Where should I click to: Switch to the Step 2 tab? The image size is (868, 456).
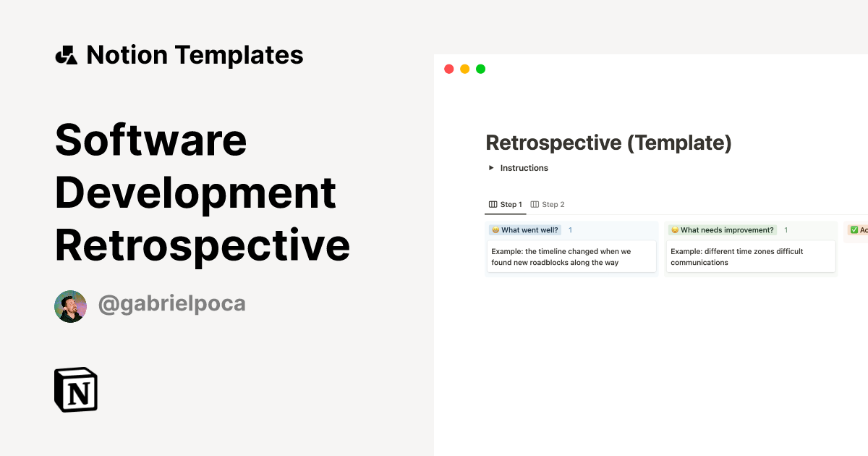(x=552, y=204)
